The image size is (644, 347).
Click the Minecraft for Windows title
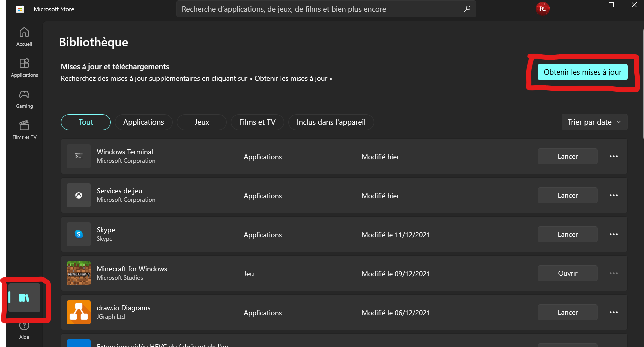(x=132, y=269)
